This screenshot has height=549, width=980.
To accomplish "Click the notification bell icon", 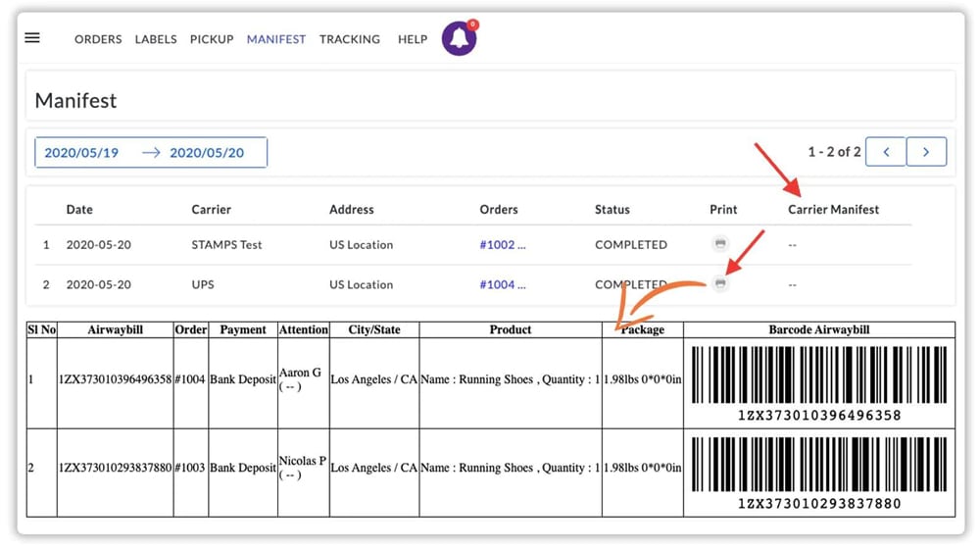I will (459, 39).
